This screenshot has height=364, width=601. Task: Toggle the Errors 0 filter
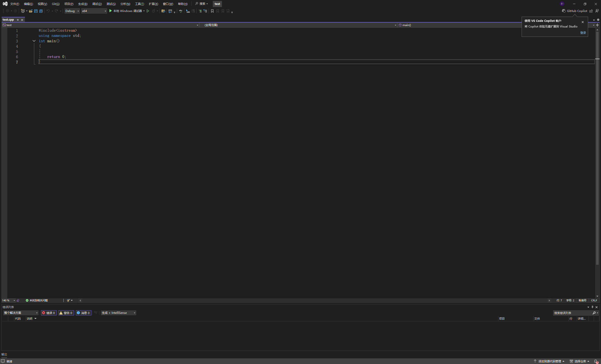coord(49,313)
